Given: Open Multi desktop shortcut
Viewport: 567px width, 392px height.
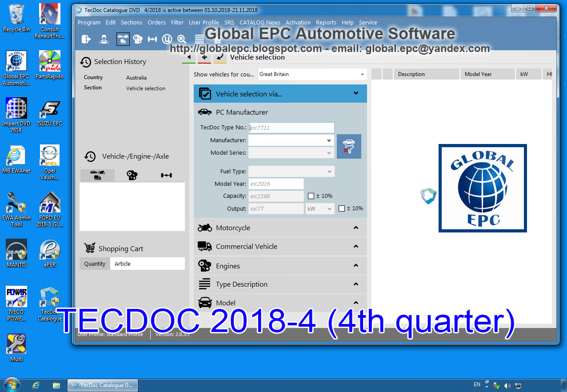Looking at the screenshot, I should click(x=16, y=348).
